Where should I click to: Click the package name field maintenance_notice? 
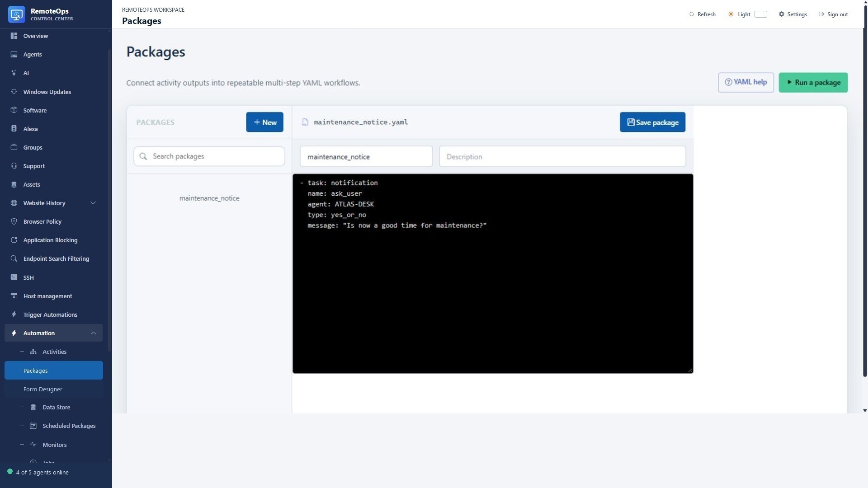click(x=366, y=156)
